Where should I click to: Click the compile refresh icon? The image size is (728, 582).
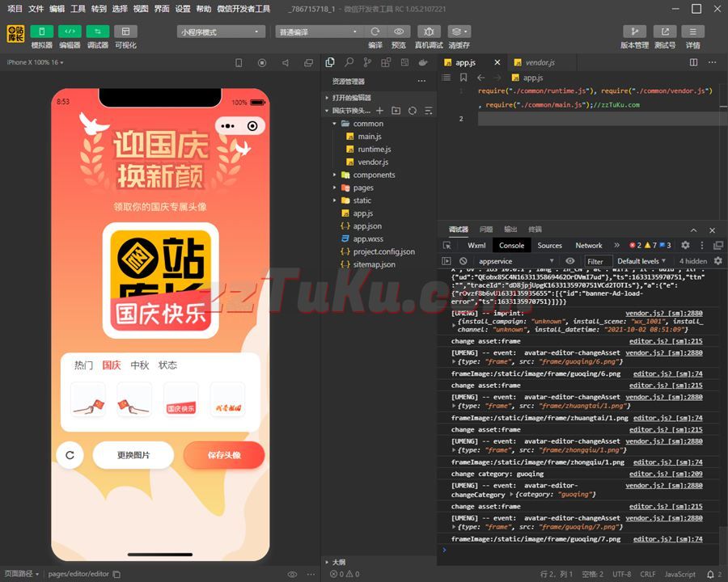(x=375, y=32)
